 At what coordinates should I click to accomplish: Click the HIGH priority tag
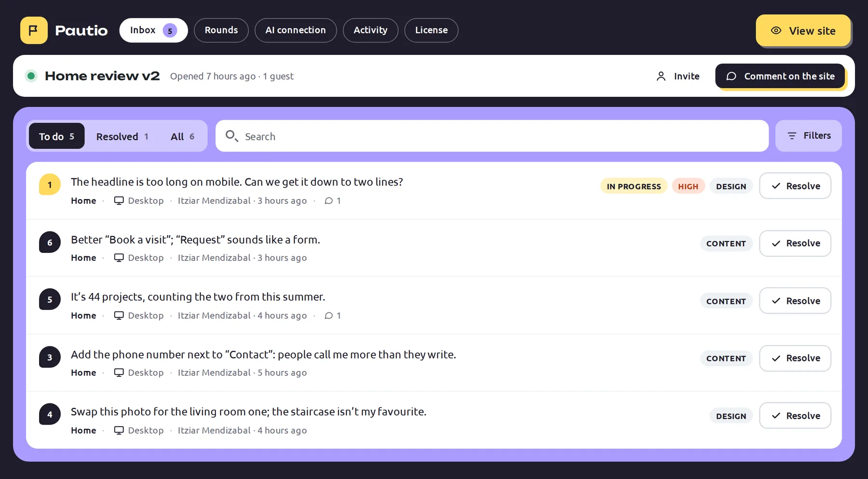click(x=688, y=186)
